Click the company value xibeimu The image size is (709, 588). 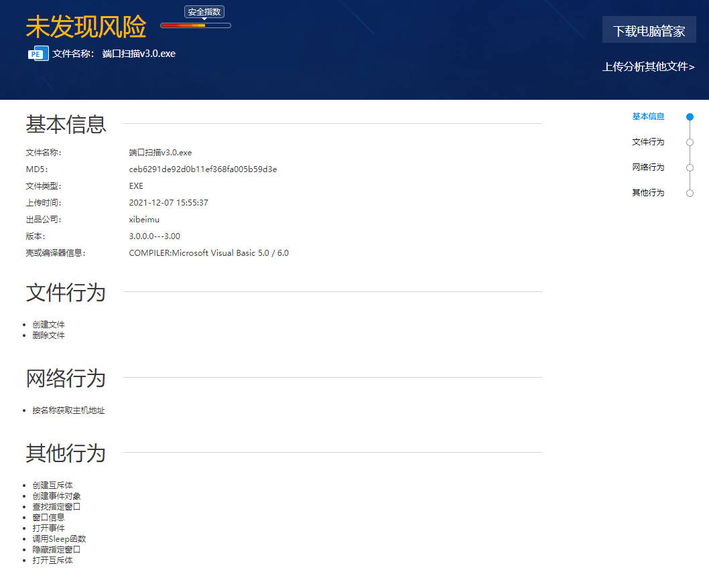coord(144,219)
